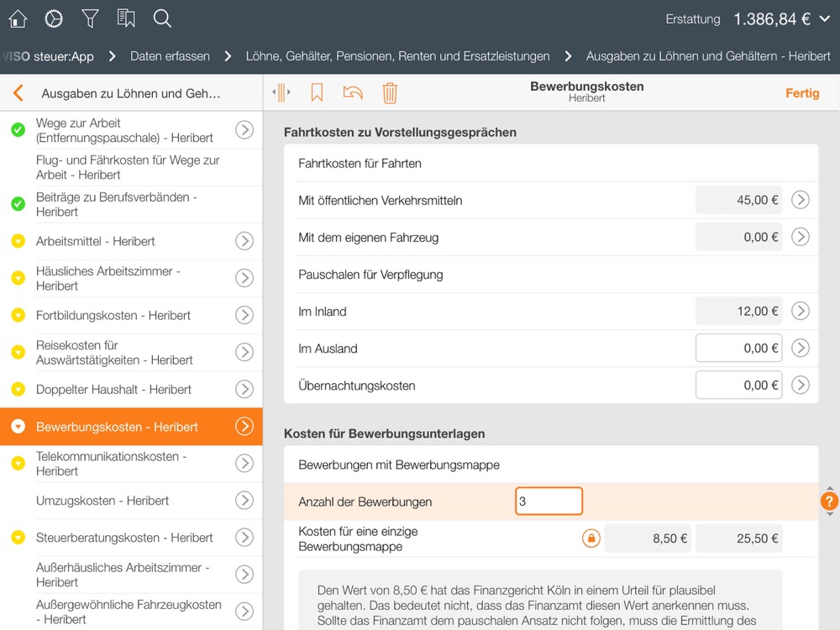Open Löhne, Gehälter, Pensionen breadcrumb

click(x=397, y=56)
